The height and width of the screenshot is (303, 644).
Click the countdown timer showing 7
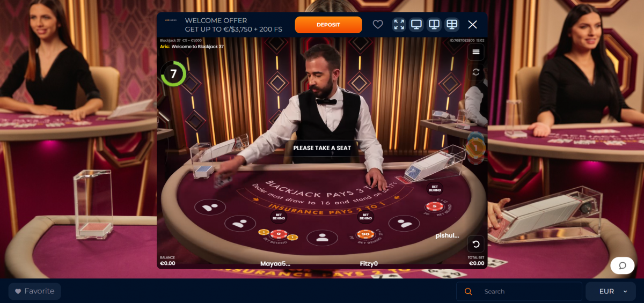tap(173, 74)
